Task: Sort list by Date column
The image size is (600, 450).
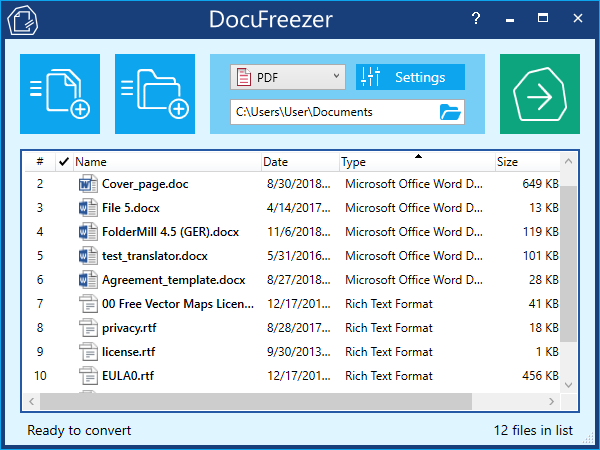Action: pyautogui.click(x=300, y=161)
